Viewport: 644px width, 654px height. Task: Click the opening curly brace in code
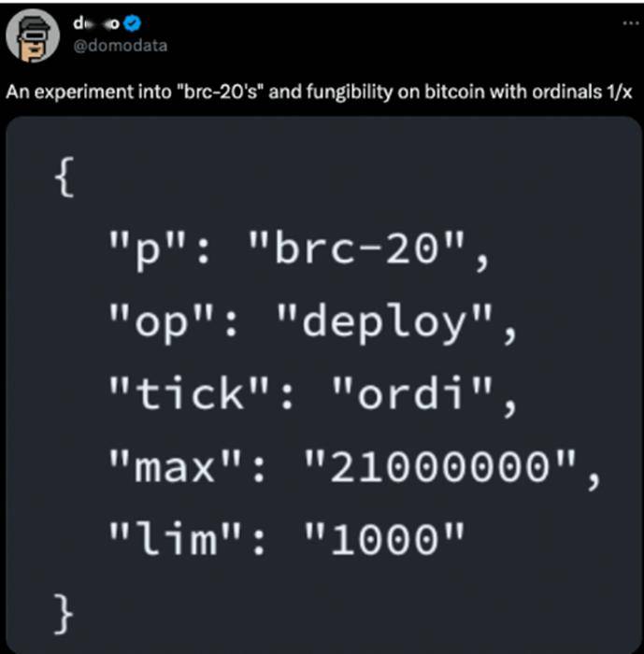tap(64, 177)
